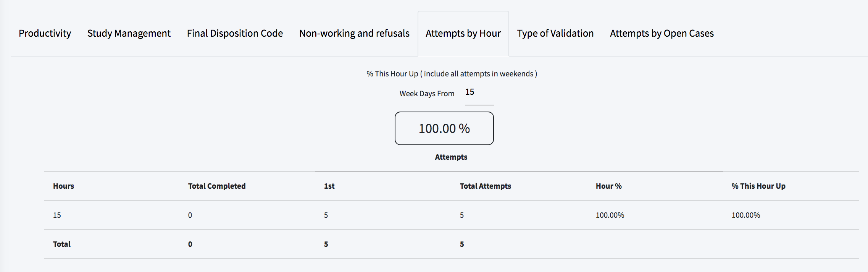The image size is (868, 272).
Task: Select % This Hour Up value in hour 15 row
Action: [x=746, y=215]
